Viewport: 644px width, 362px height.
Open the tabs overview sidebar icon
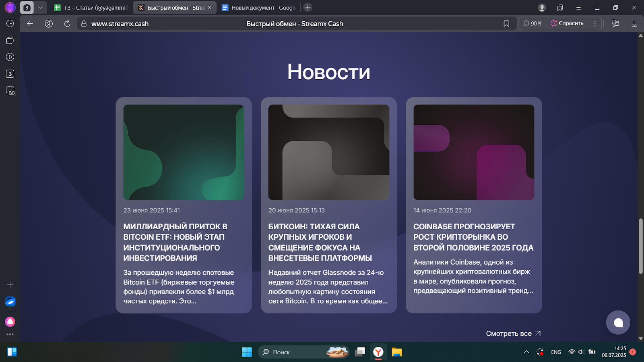pos(10,40)
